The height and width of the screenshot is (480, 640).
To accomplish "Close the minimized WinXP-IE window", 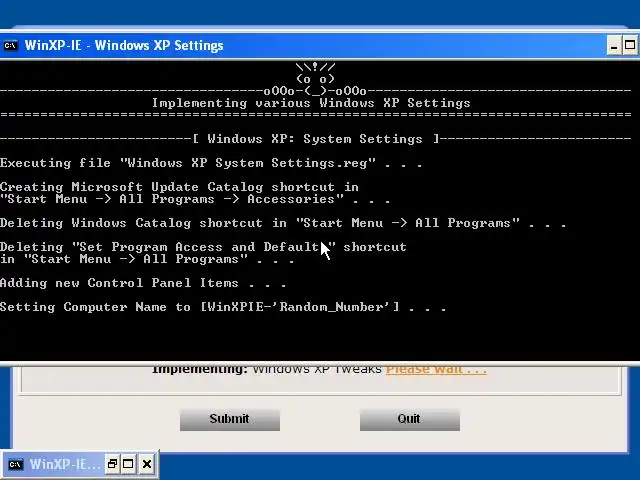I will coord(147,464).
